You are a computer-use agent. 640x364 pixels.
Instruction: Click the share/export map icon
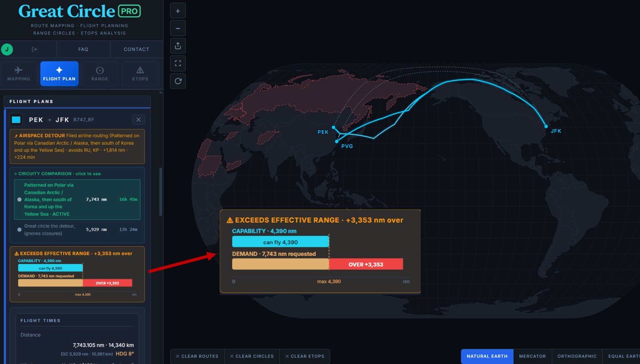coord(178,46)
